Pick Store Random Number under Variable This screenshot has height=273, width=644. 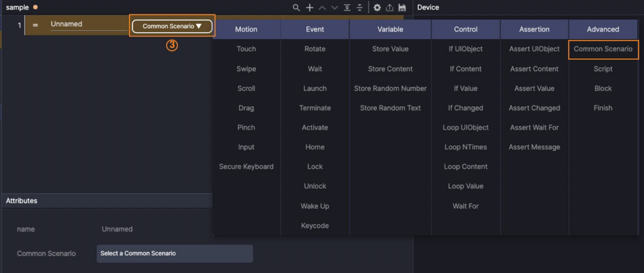(390, 89)
